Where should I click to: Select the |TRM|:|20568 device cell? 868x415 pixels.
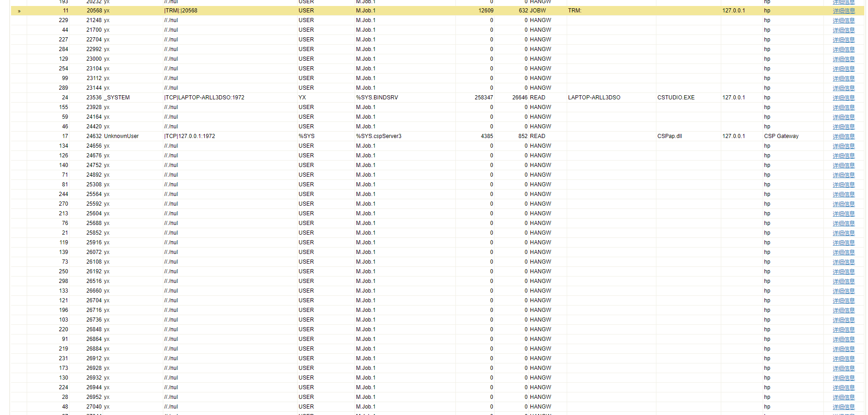point(181,11)
